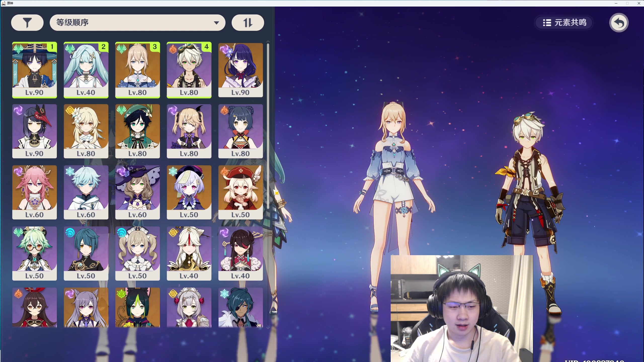Screen dimensions: 644x362
Task: Click the sort dropdown arrow
Action: click(216, 23)
